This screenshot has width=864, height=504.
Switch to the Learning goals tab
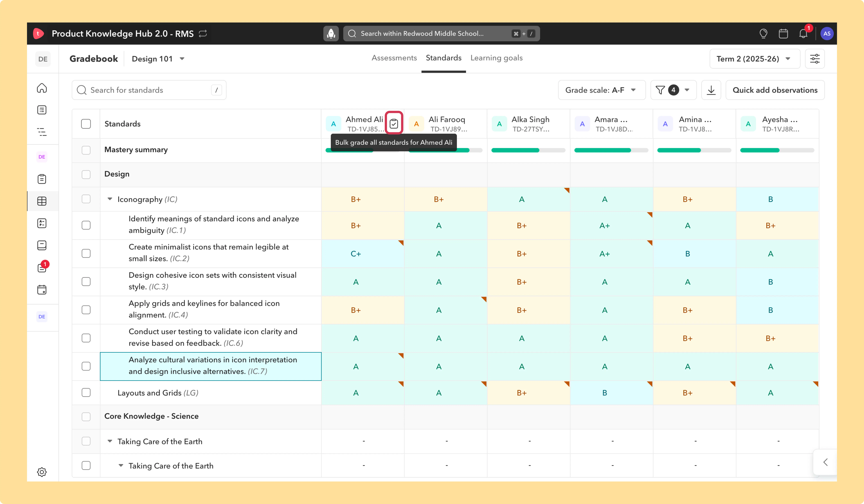click(496, 58)
